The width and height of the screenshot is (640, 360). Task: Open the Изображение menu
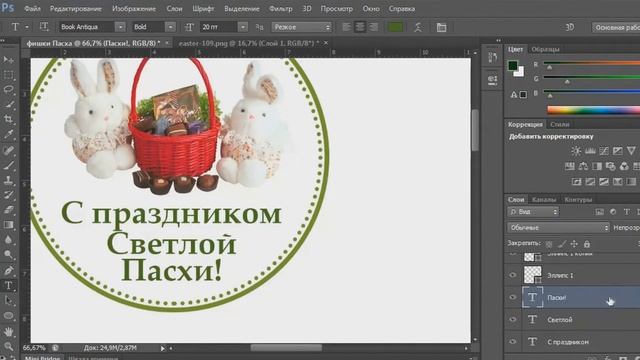(134, 9)
